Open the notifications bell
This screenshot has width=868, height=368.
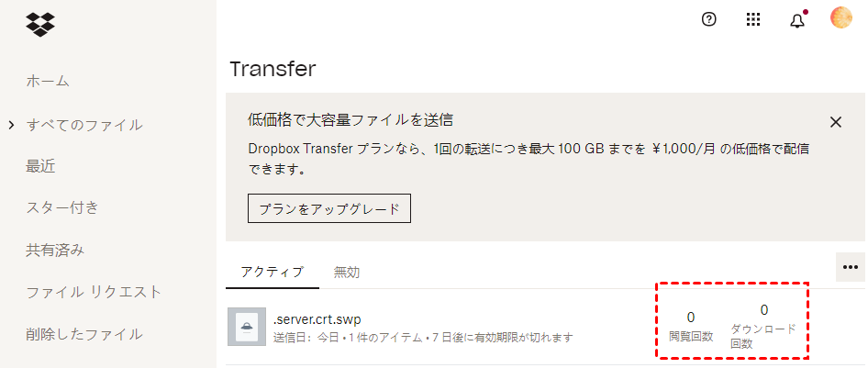[x=797, y=20]
